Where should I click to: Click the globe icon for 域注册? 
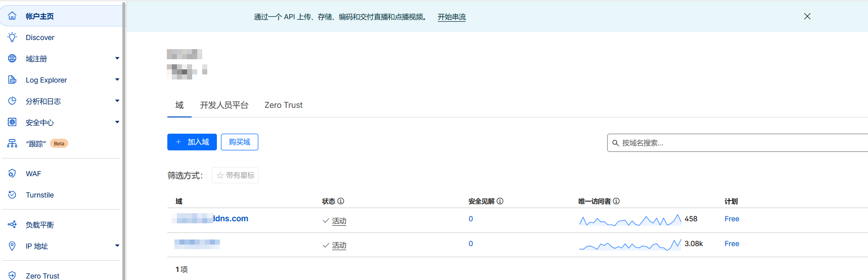click(12, 59)
